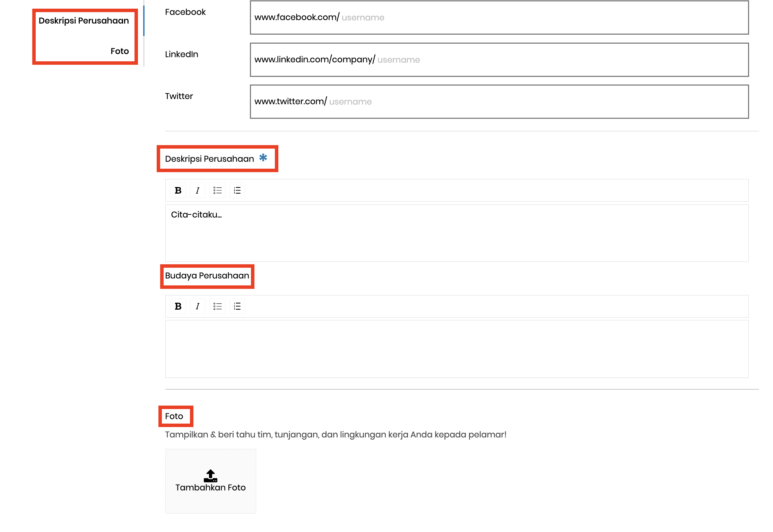
Task: Insert bulleted list in Budaya Perusahaan editor
Action: [x=217, y=306]
